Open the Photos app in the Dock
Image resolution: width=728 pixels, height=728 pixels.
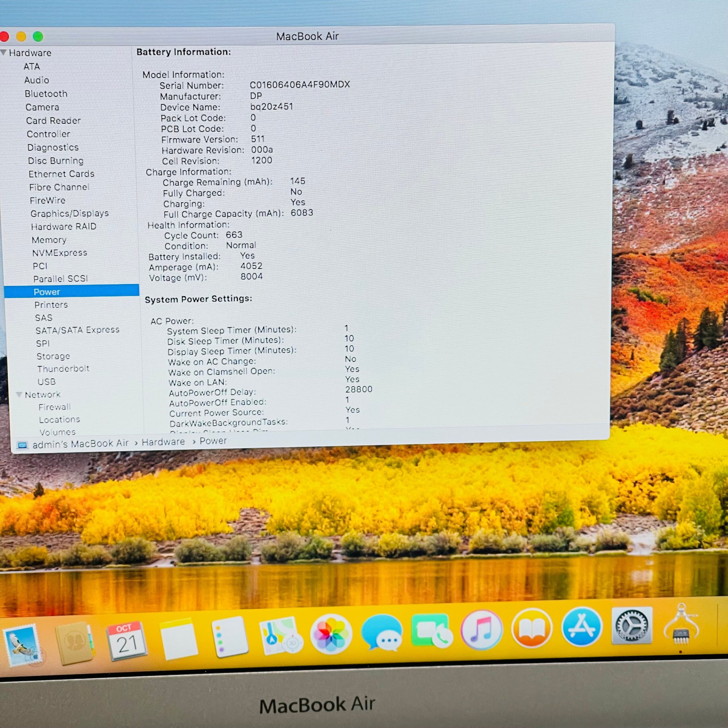click(x=331, y=634)
